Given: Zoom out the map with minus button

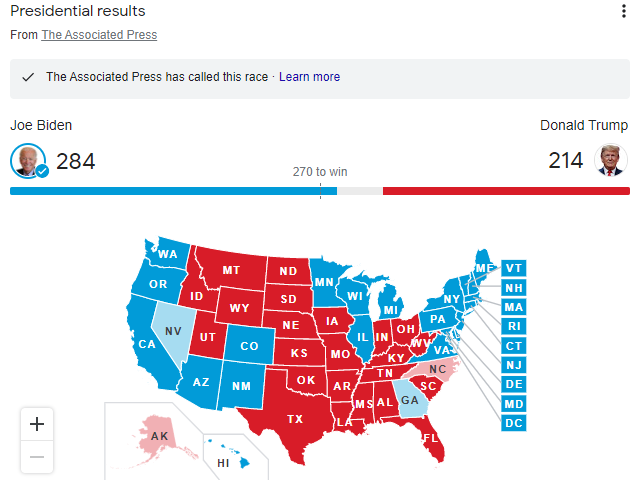Looking at the screenshot, I should pos(37,457).
